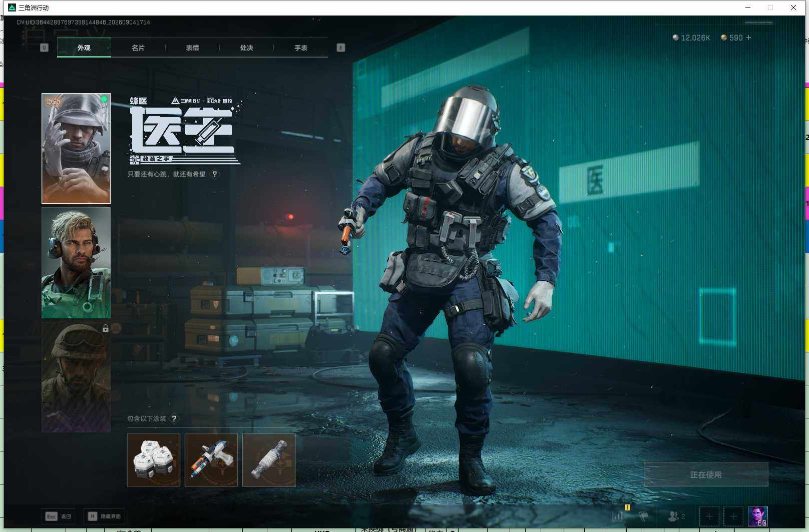Click the 590 gold currency amount
This screenshot has width=809, height=532.
732,38
